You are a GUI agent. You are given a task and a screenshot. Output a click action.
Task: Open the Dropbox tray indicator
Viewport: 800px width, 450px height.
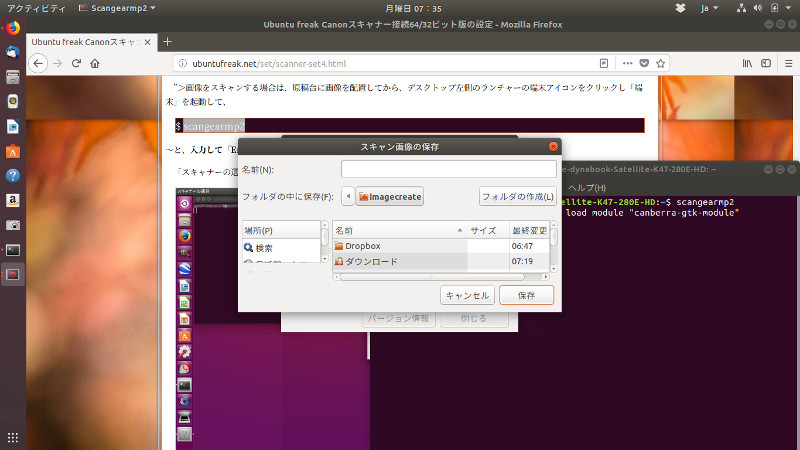(680, 8)
